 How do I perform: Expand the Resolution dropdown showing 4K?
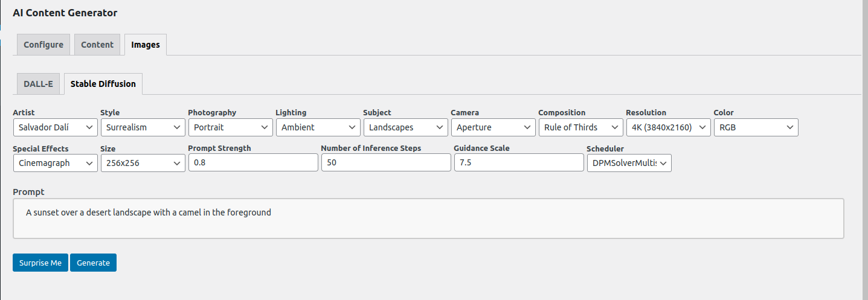[668, 127]
